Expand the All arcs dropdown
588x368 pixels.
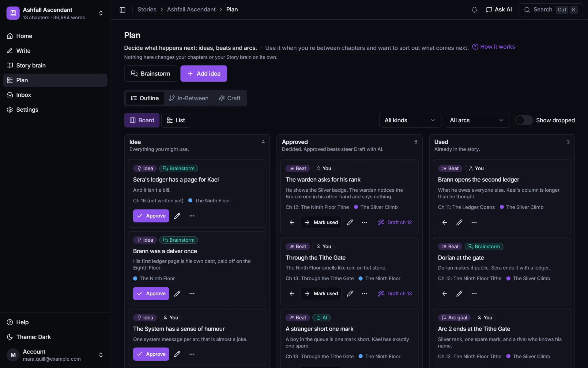pyautogui.click(x=477, y=120)
